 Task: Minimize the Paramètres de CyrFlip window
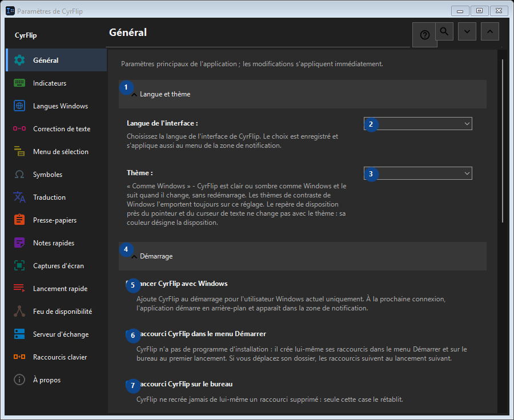click(460, 11)
